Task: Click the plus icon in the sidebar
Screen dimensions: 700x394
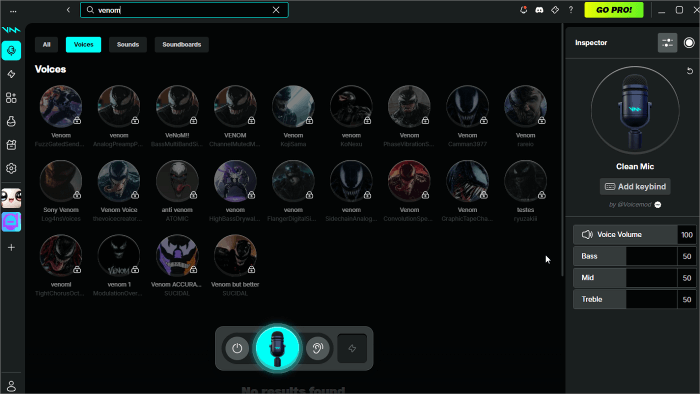Action: (11, 247)
